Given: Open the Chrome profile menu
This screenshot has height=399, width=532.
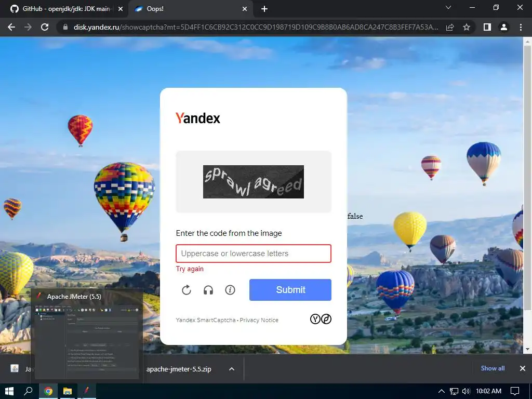Looking at the screenshot, I should point(504,27).
